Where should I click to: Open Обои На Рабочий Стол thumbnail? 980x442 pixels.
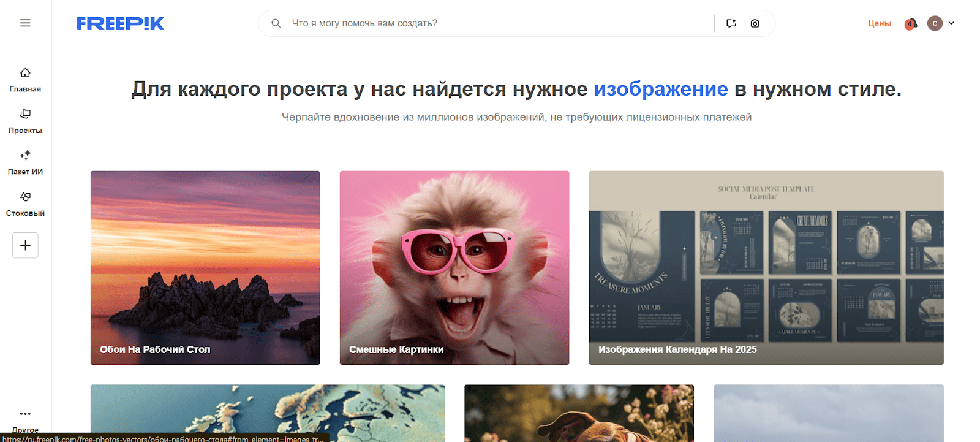click(x=205, y=268)
